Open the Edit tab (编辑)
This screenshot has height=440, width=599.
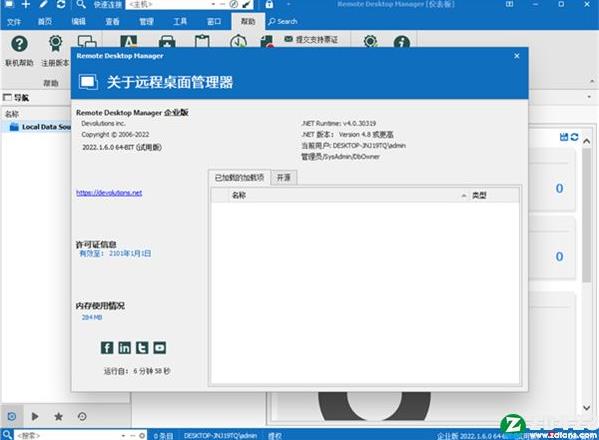[x=78, y=21]
